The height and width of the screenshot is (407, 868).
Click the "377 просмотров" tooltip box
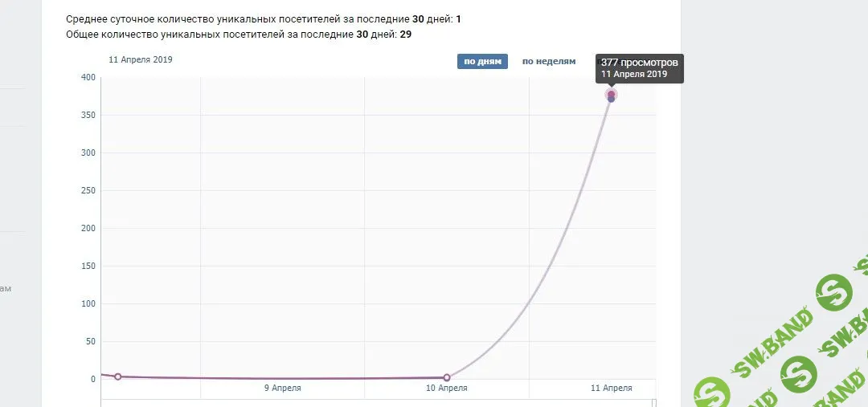coord(640,68)
